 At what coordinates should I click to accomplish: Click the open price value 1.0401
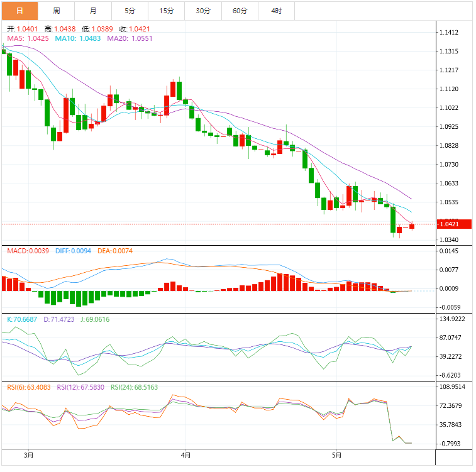coord(27,29)
